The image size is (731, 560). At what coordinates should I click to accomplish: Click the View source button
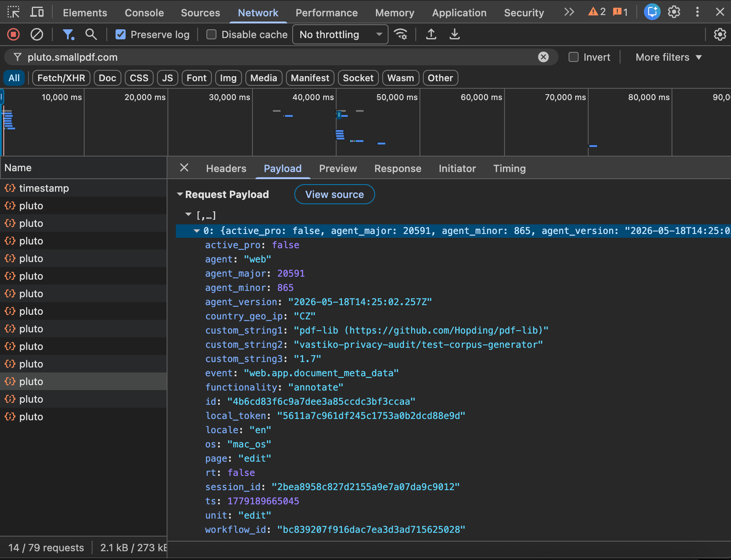click(335, 194)
